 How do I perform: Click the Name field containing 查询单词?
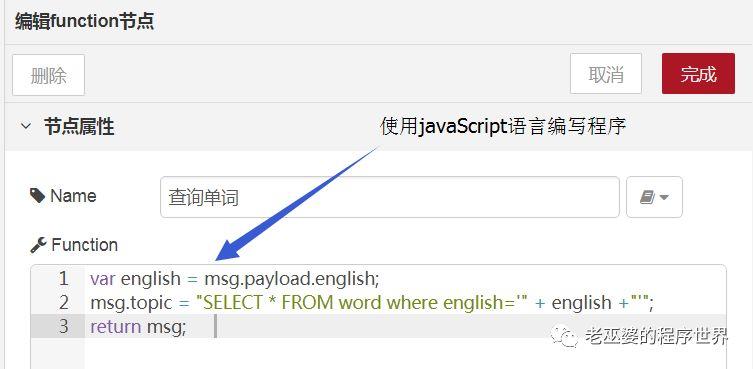(x=389, y=197)
